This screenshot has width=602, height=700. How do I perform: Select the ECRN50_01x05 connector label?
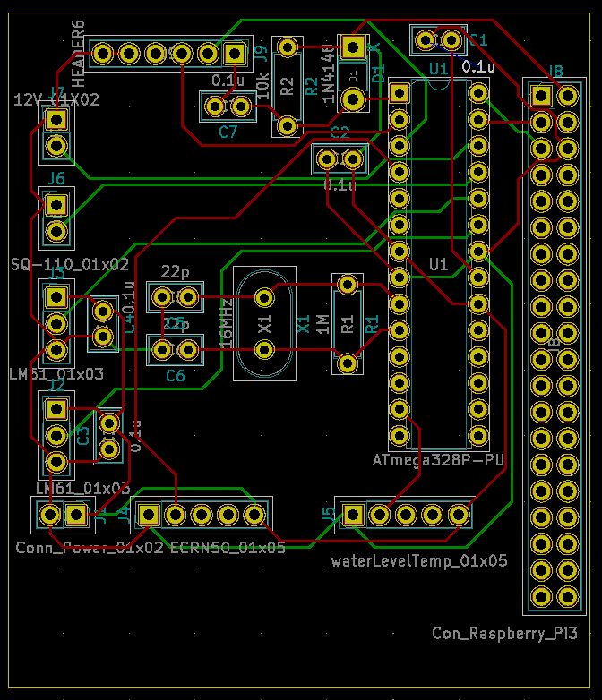point(228,547)
